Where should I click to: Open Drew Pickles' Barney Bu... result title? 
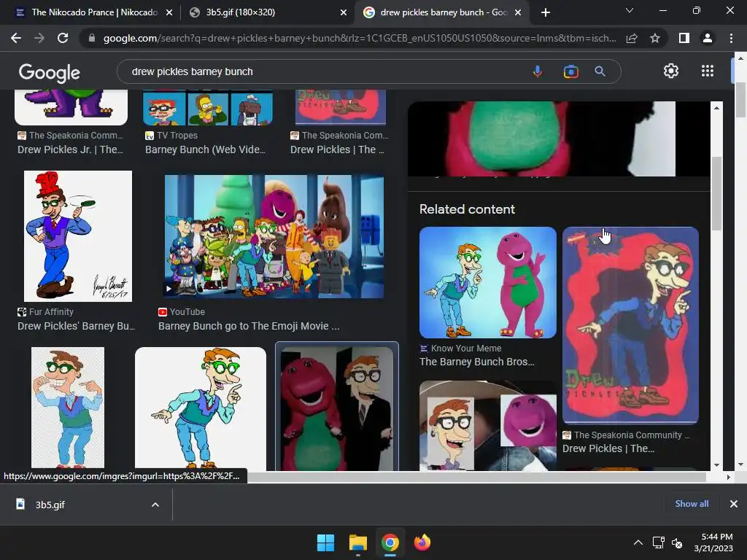(x=76, y=326)
